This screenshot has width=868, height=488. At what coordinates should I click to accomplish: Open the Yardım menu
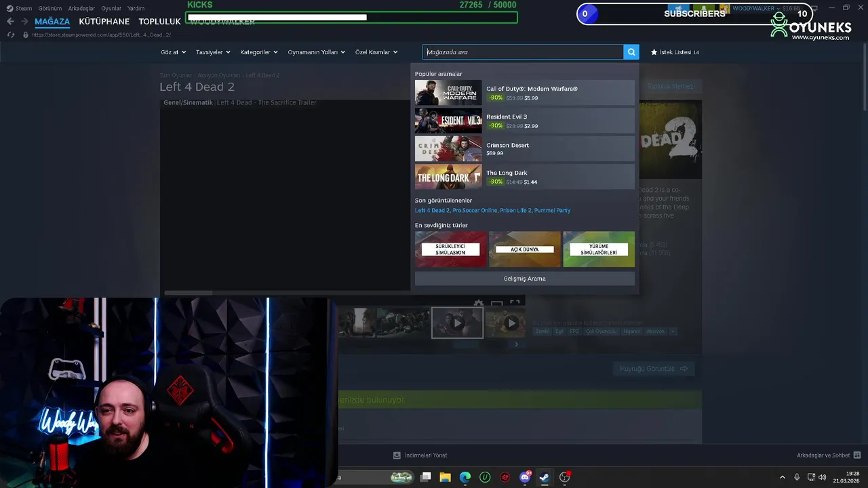pos(136,8)
